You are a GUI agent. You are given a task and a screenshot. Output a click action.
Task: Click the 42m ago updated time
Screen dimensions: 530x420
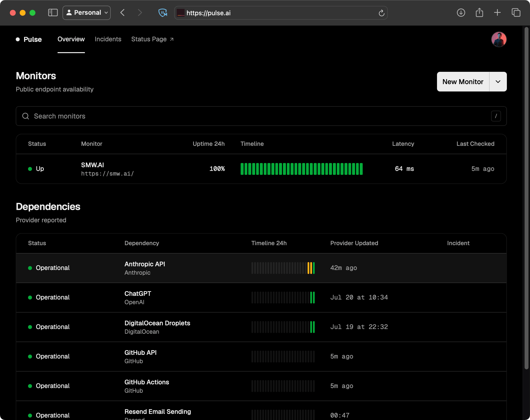tap(343, 268)
